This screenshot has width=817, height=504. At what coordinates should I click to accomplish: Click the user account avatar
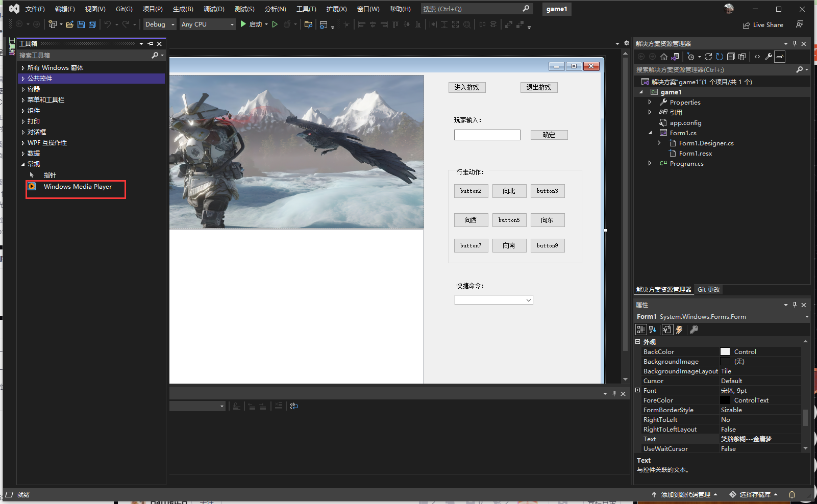(x=729, y=9)
